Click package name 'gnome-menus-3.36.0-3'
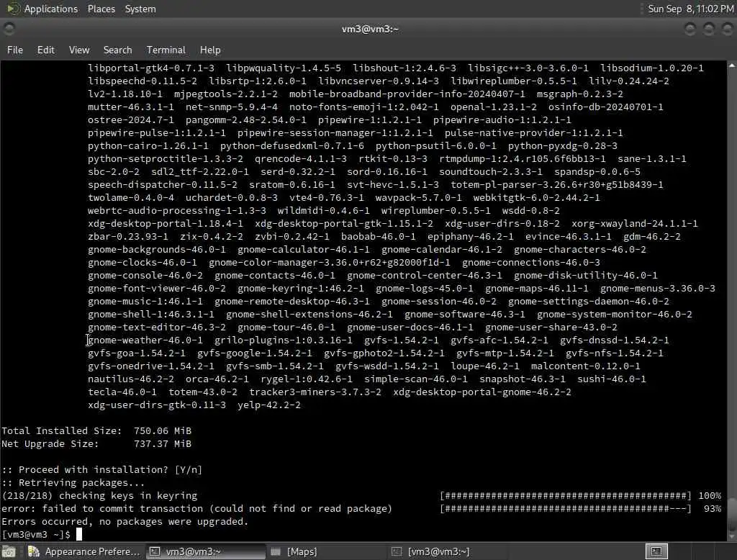Viewport: 737px width, 560px height. pyautogui.click(x=658, y=288)
